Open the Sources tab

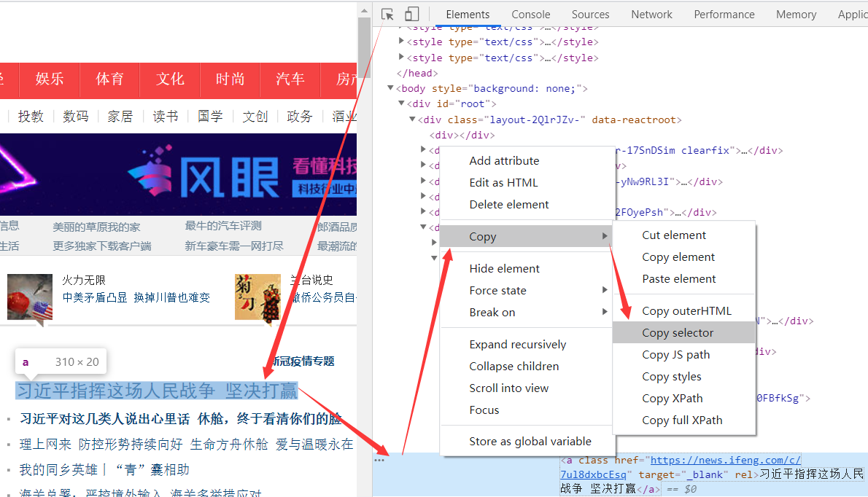590,15
